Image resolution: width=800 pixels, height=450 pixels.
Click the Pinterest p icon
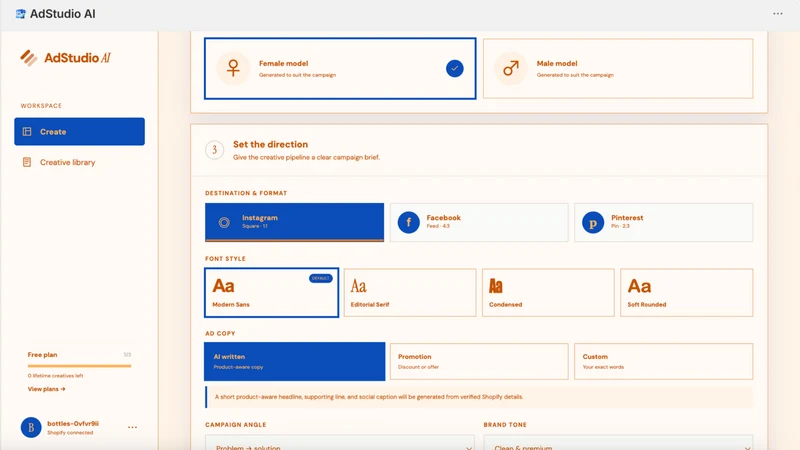point(593,222)
